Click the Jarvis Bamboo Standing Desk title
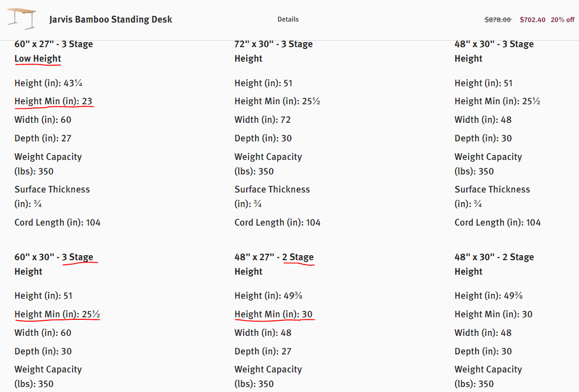This screenshot has height=392, width=579. click(111, 20)
